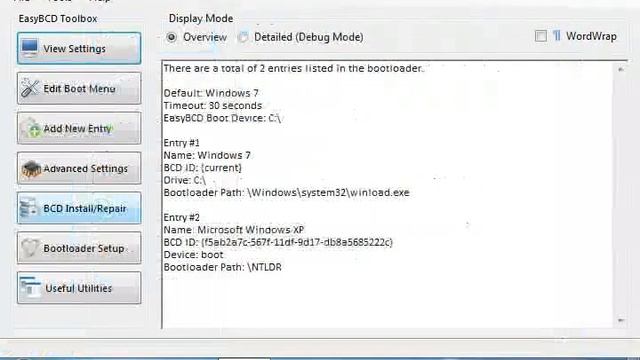Click the Bootloader Setup shield icon
This screenshot has height=360, width=640.
pyautogui.click(x=30, y=248)
